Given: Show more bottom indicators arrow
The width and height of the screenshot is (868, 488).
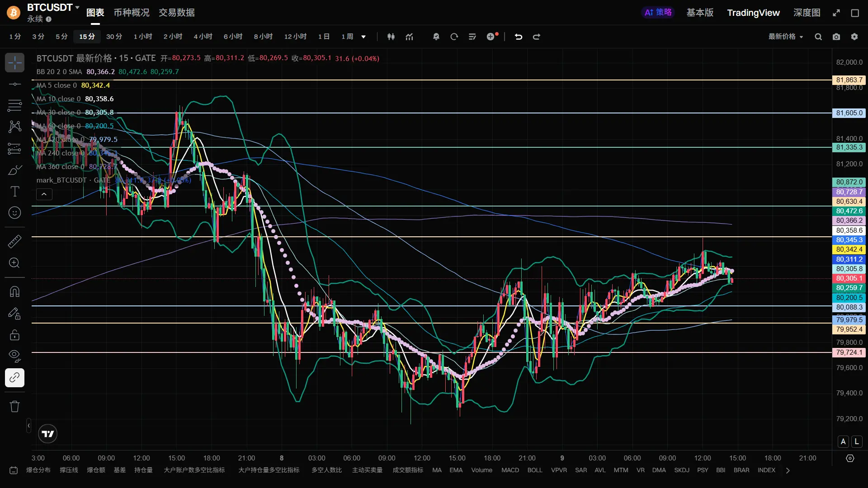Looking at the screenshot, I should (x=788, y=470).
